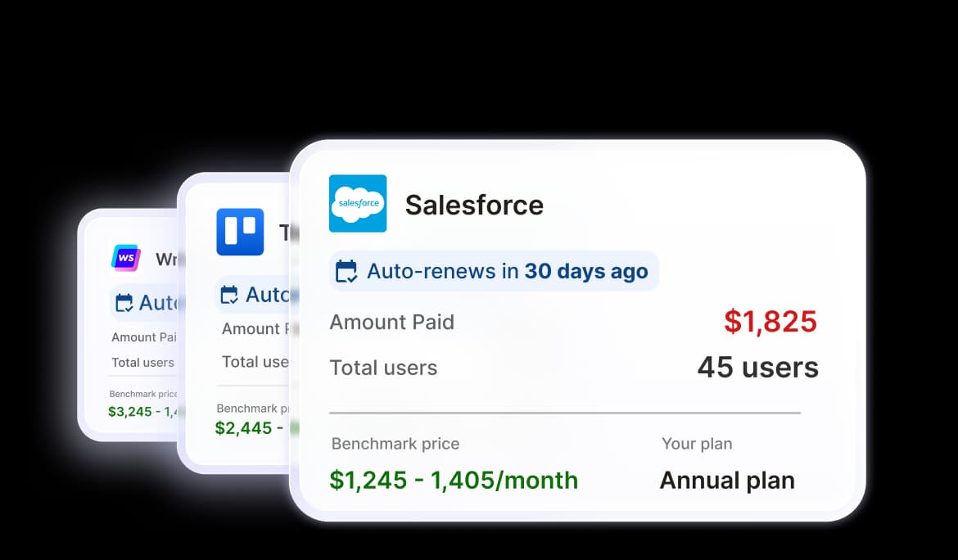958x560 pixels.
Task: Click the '$1,825' amount paid value
Action: click(770, 322)
